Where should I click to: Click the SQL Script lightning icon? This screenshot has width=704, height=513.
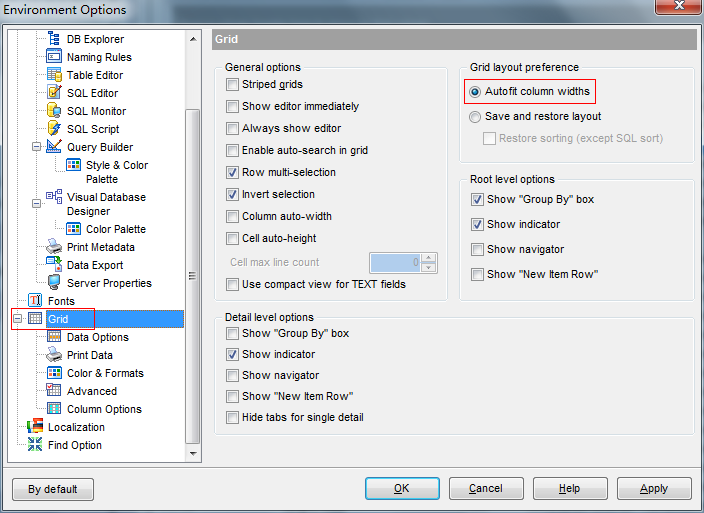pyautogui.click(x=54, y=129)
